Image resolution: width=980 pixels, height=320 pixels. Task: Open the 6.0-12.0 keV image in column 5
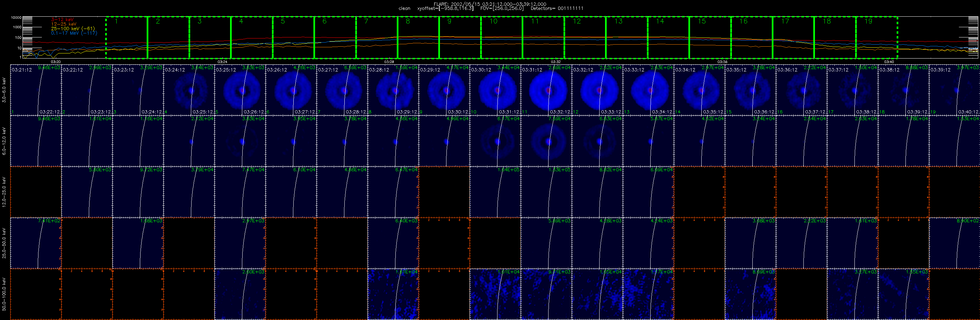tap(240, 141)
